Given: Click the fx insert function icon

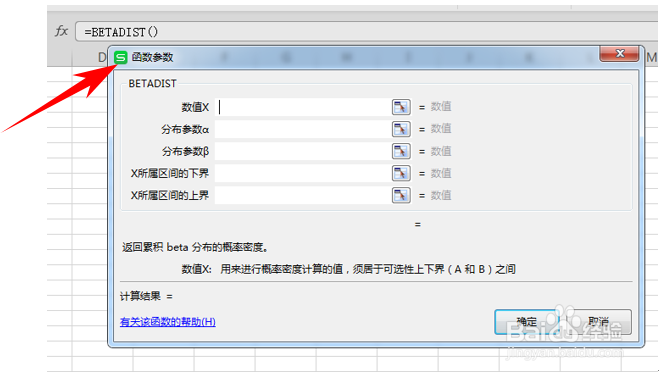Looking at the screenshot, I should click(61, 31).
